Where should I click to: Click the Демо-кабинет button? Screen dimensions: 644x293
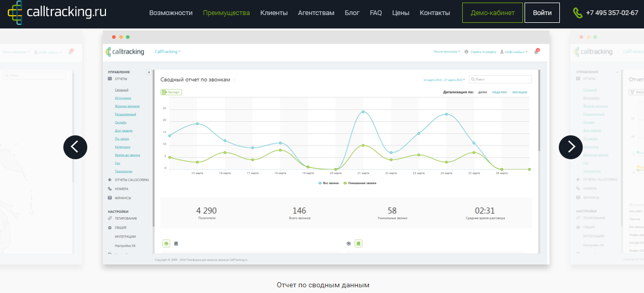tap(492, 13)
